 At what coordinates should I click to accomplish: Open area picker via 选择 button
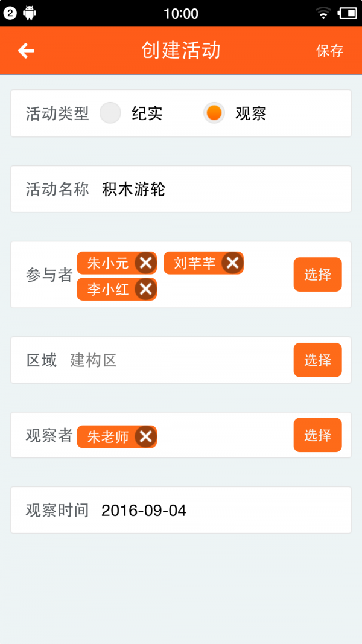click(318, 360)
